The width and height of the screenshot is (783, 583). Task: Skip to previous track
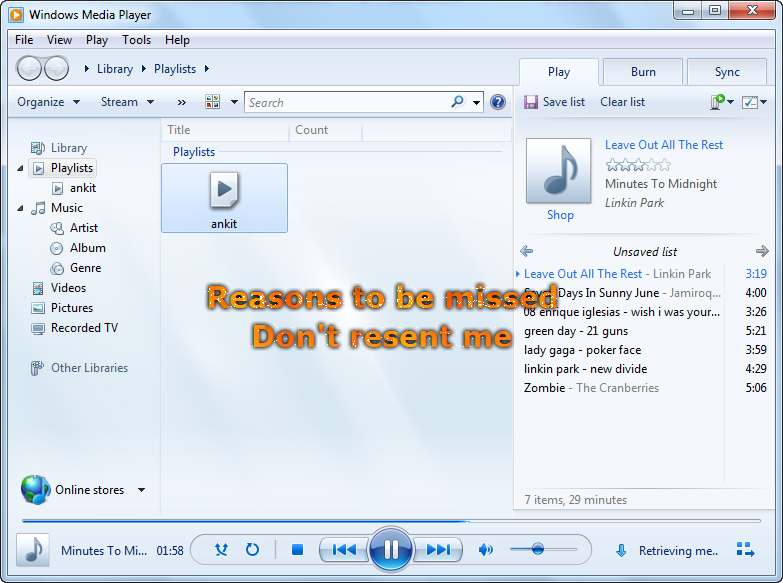click(344, 550)
